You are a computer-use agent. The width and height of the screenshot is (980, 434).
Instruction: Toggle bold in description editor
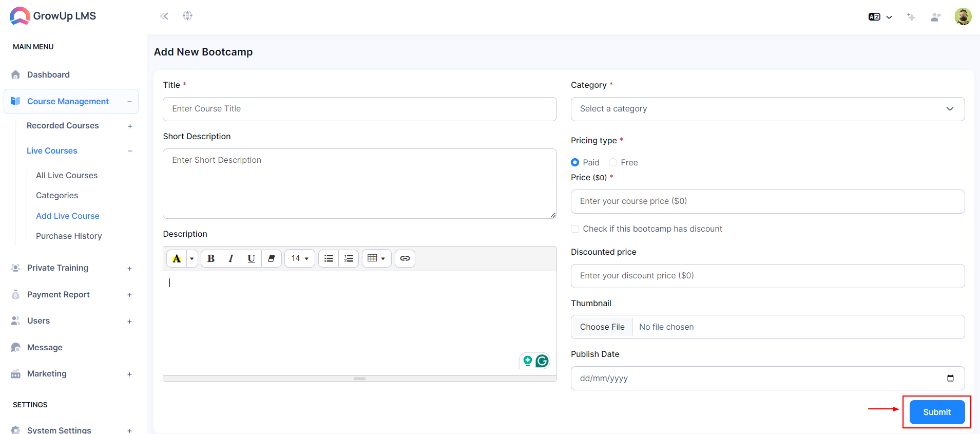point(211,258)
